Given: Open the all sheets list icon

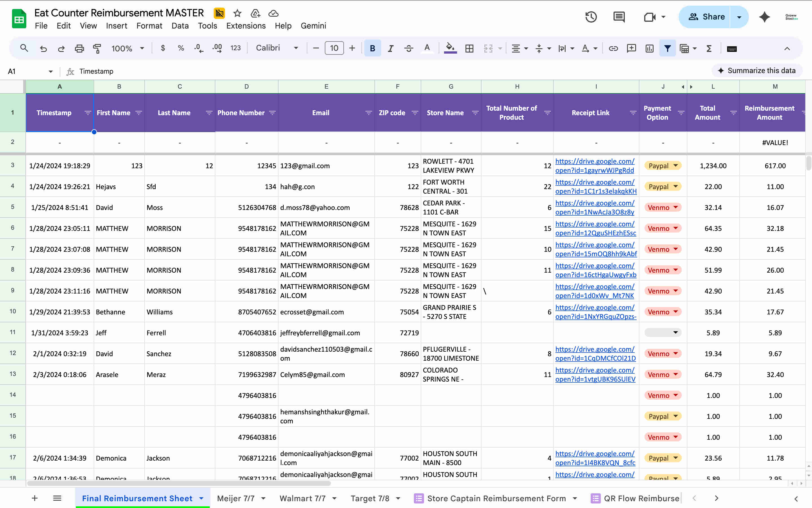Looking at the screenshot, I should pyautogui.click(x=57, y=498).
